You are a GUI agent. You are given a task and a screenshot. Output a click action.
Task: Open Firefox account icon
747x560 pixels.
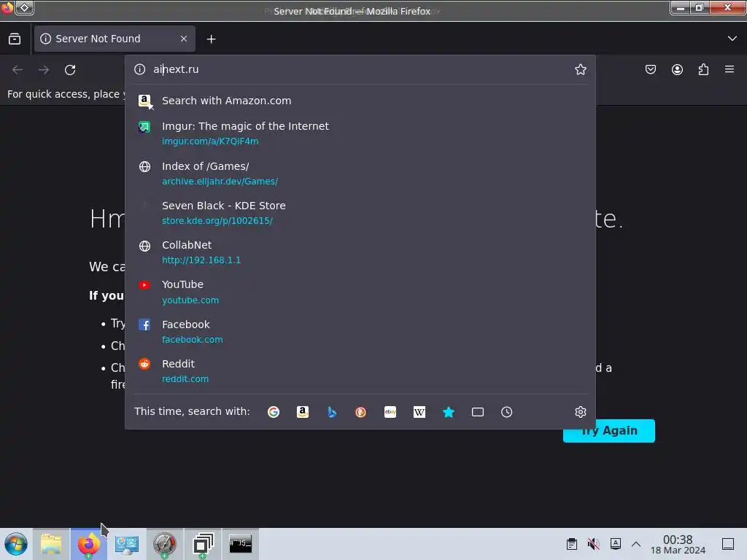[677, 70]
